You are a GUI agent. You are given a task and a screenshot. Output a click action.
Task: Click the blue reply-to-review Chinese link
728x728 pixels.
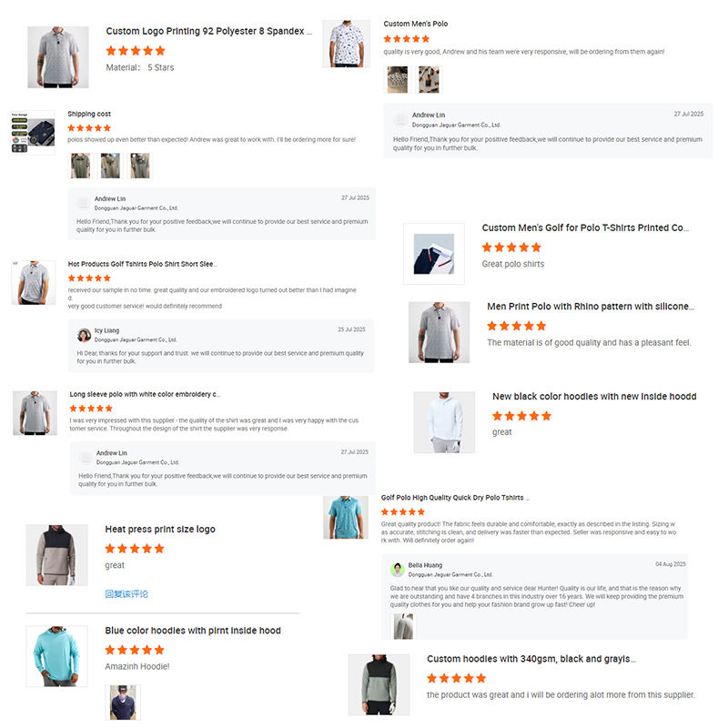126,594
